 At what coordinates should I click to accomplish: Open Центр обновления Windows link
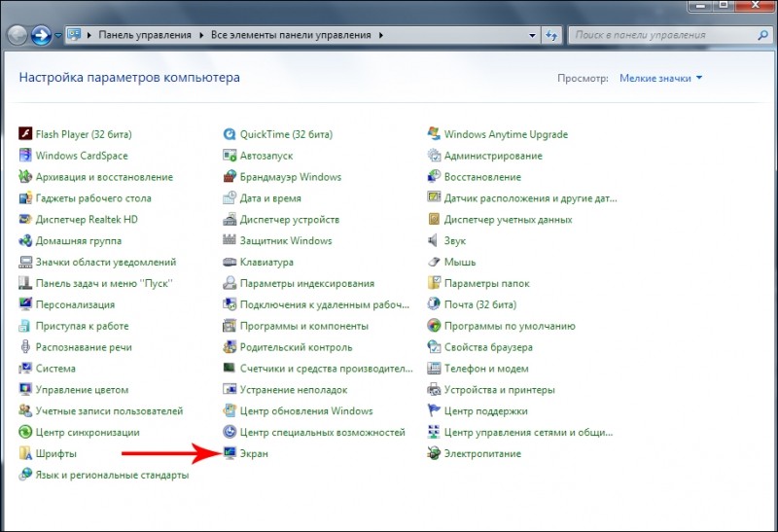[306, 410]
